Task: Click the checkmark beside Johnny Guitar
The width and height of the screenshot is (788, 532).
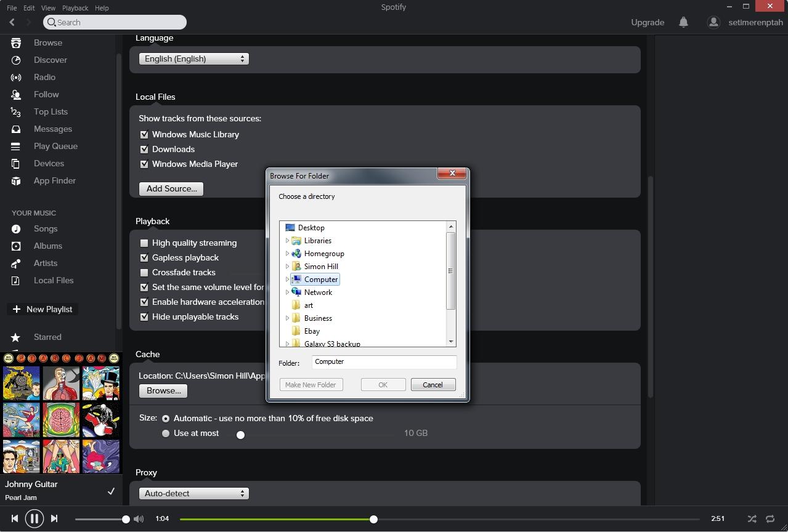Action: [x=112, y=491]
